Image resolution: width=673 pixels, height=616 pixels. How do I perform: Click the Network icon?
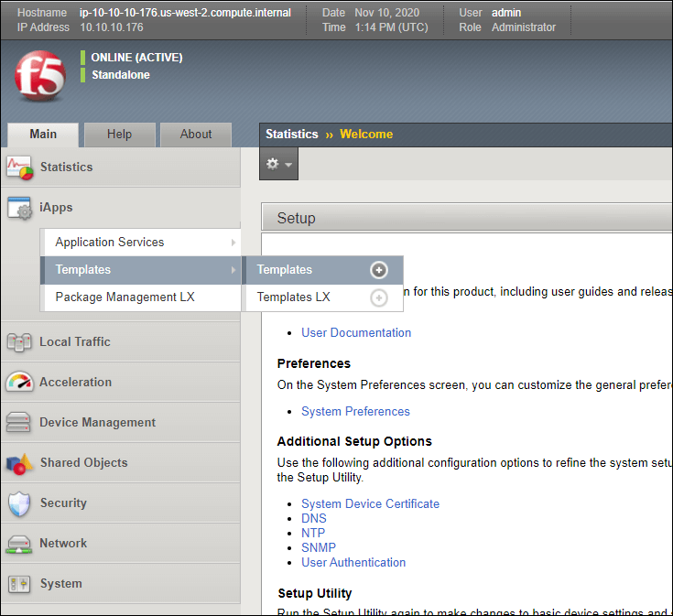[x=19, y=544]
